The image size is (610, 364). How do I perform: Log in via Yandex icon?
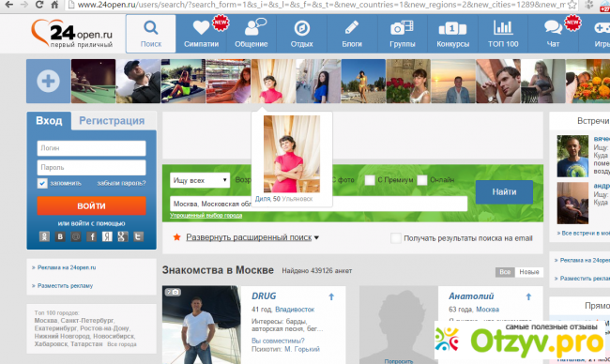107,236
